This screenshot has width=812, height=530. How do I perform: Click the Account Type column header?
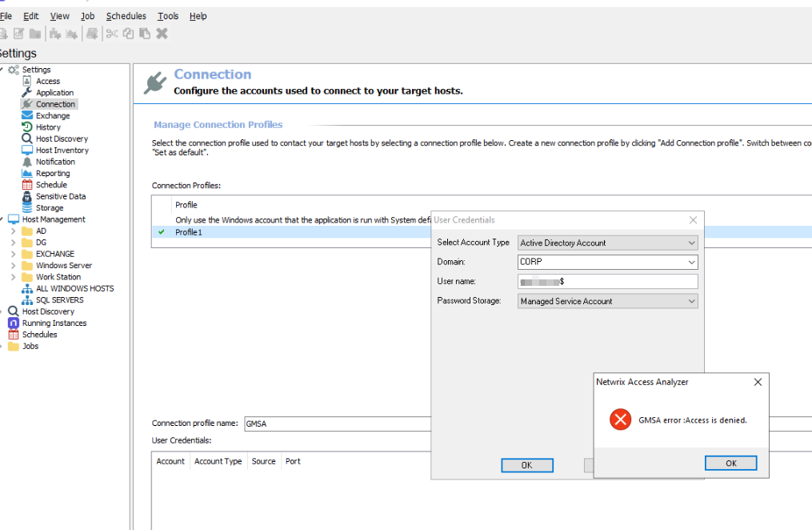point(218,461)
